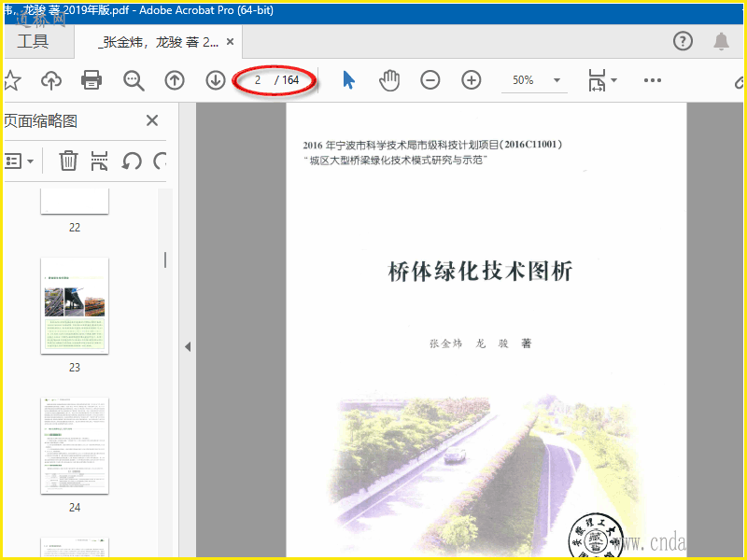This screenshot has height=560, width=747.
Task: Click the cloud upload icon
Action: (x=51, y=80)
